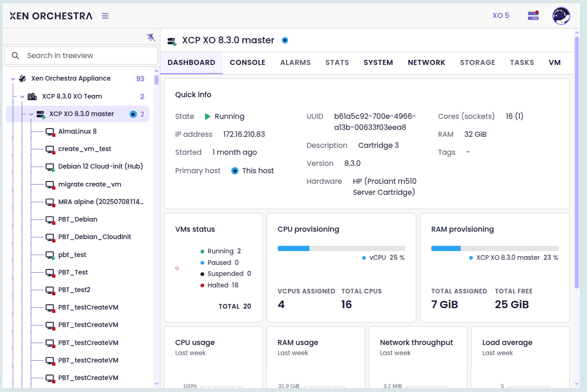Click the AlmaLinux 8 VM icon
Image resolution: width=587 pixels, height=392 pixels.
tap(50, 132)
